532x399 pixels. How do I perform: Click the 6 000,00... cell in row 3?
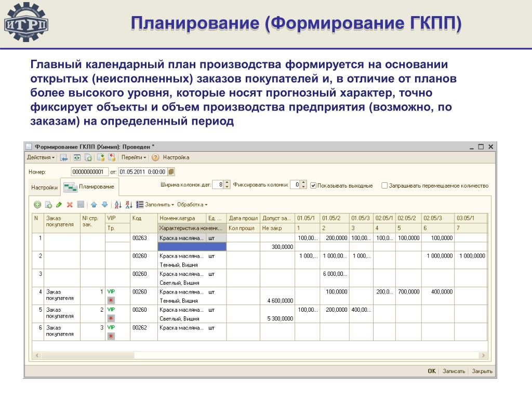point(335,274)
